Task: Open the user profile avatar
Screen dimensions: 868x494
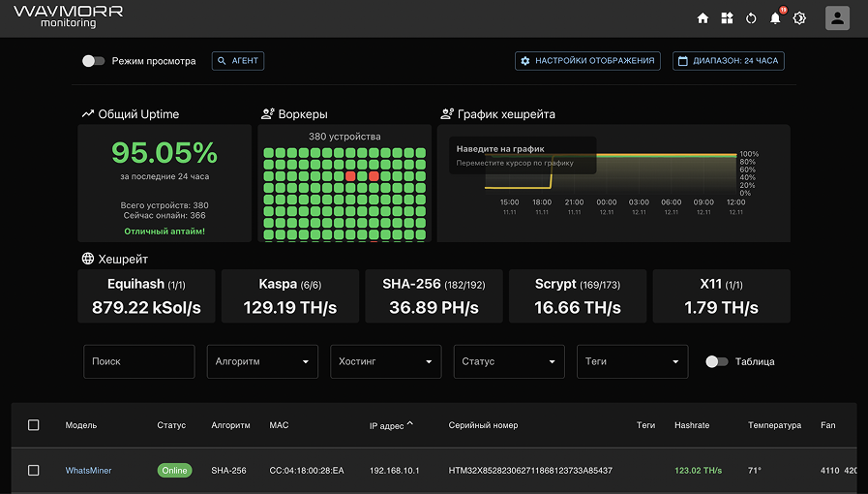Action: point(837,18)
